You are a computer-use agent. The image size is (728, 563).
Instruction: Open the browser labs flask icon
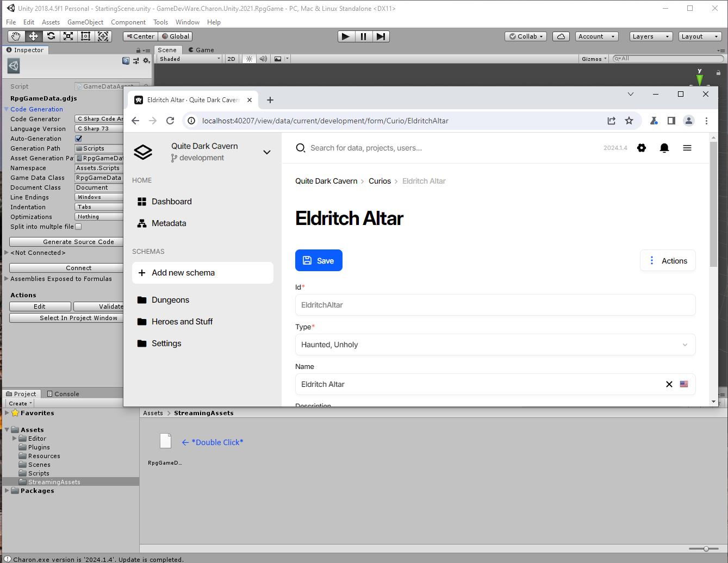point(654,121)
